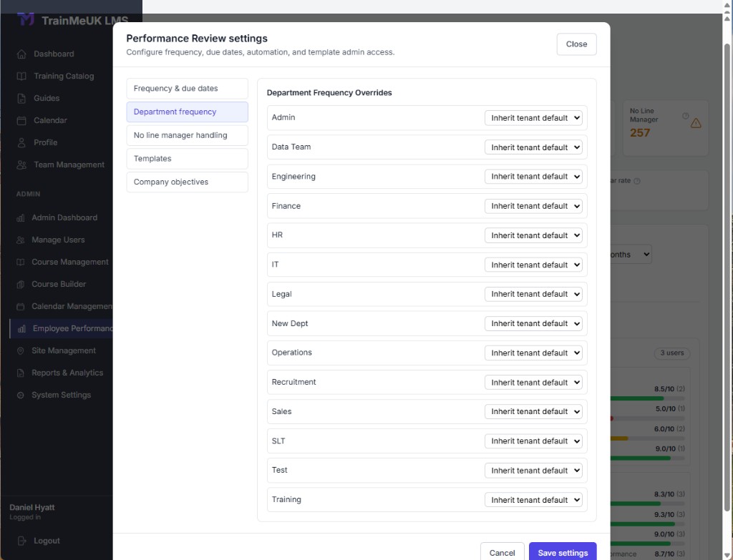Open the Company objectives tab
Image resolution: width=733 pixels, height=560 pixels.
[x=187, y=182]
